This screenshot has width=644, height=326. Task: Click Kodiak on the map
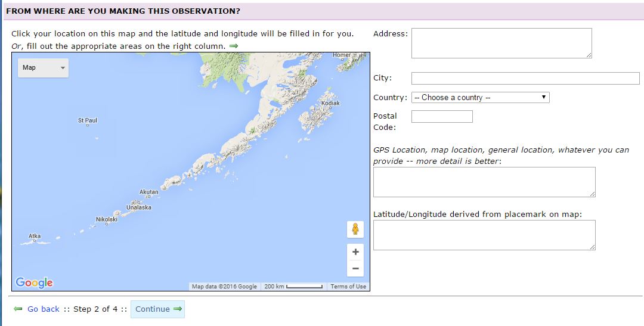330,103
